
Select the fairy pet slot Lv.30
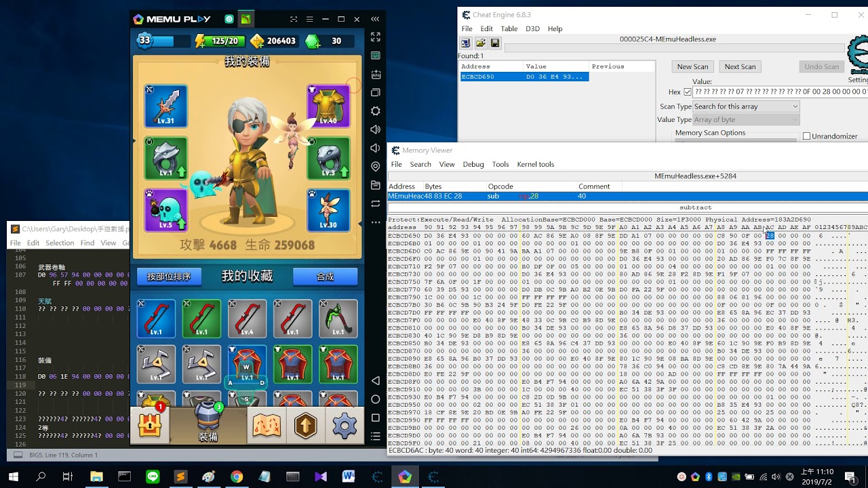(328, 210)
